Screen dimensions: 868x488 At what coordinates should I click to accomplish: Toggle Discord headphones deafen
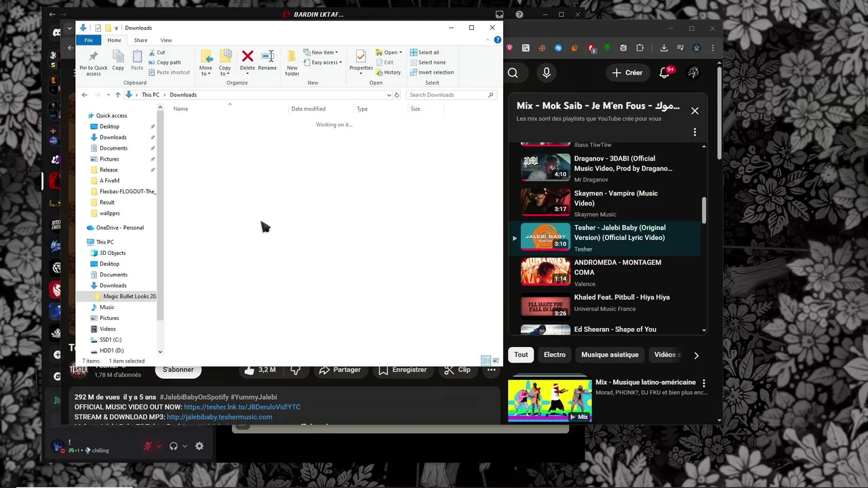coord(174,446)
